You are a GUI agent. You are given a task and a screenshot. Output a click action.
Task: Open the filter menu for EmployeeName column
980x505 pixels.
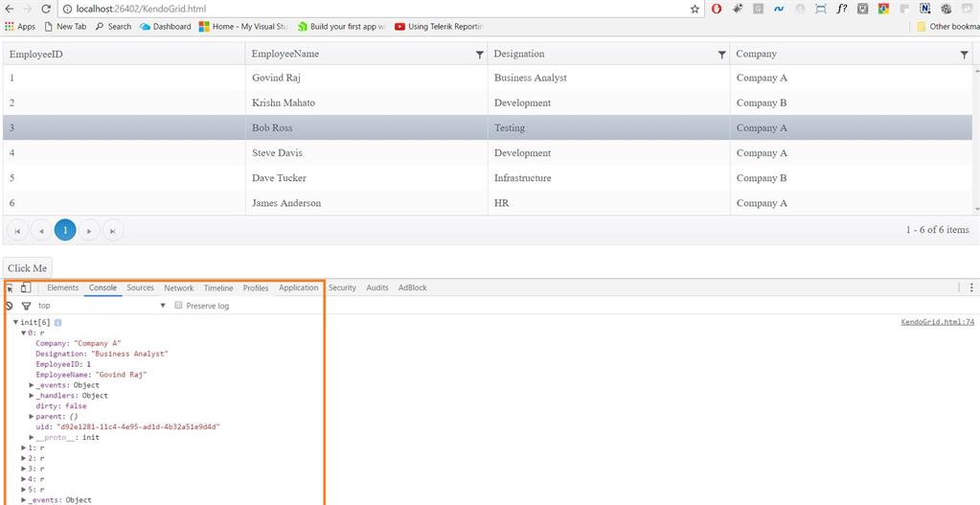(479, 55)
